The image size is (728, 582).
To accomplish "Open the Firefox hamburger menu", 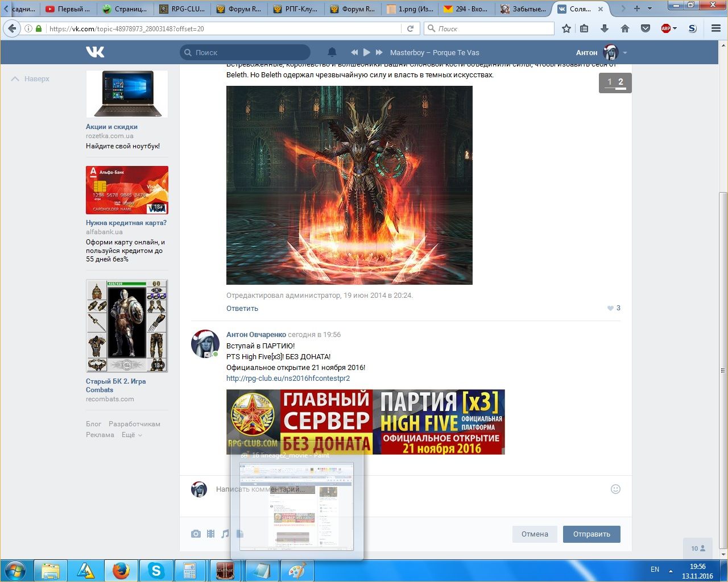I will pyautogui.click(x=716, y=28).
